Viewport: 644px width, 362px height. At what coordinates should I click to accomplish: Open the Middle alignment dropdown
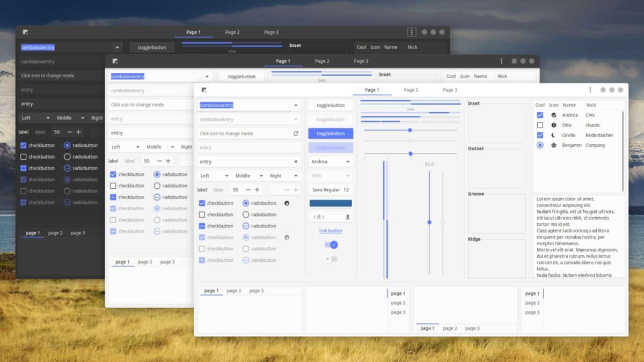coord(248,175)
